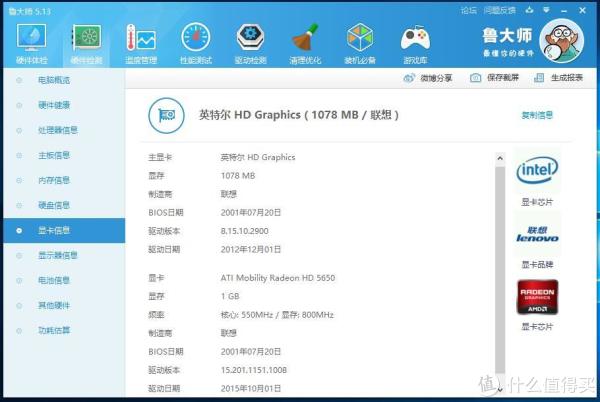Go to 内存信息 memory info
Image resolution: width=600 pixels, height=402 pixels.
click(54, 180)
